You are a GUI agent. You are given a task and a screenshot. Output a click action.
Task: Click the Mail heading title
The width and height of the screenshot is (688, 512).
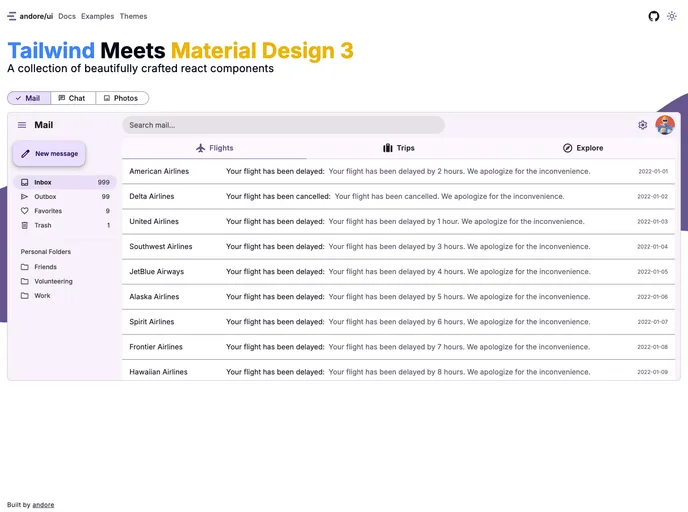[44, 125]
